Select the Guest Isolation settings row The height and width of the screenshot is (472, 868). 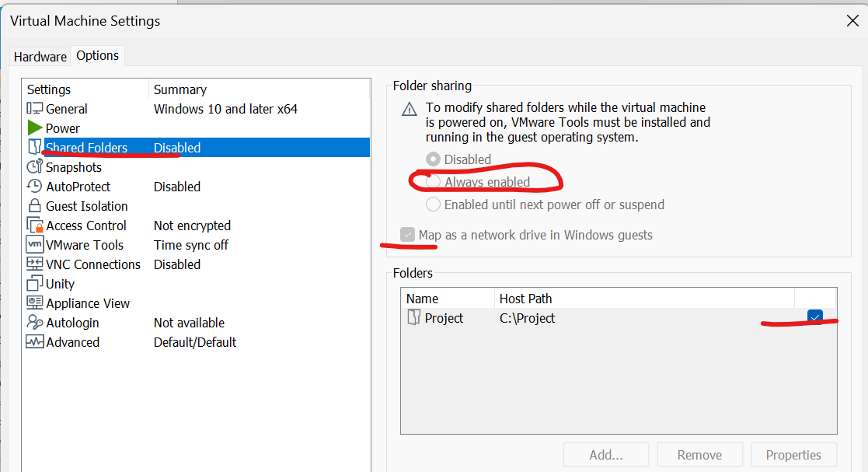[196, 205]
